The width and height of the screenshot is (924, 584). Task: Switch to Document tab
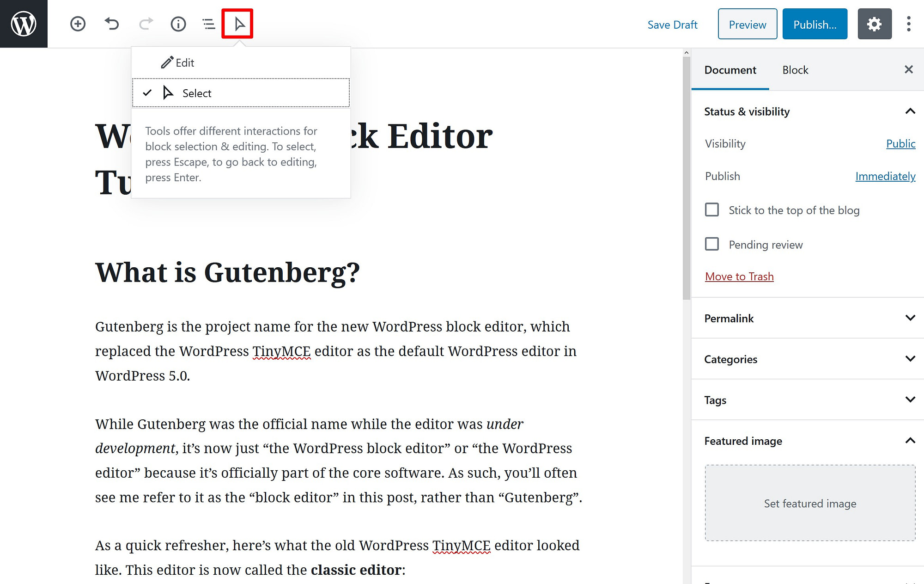click(730, 70)
